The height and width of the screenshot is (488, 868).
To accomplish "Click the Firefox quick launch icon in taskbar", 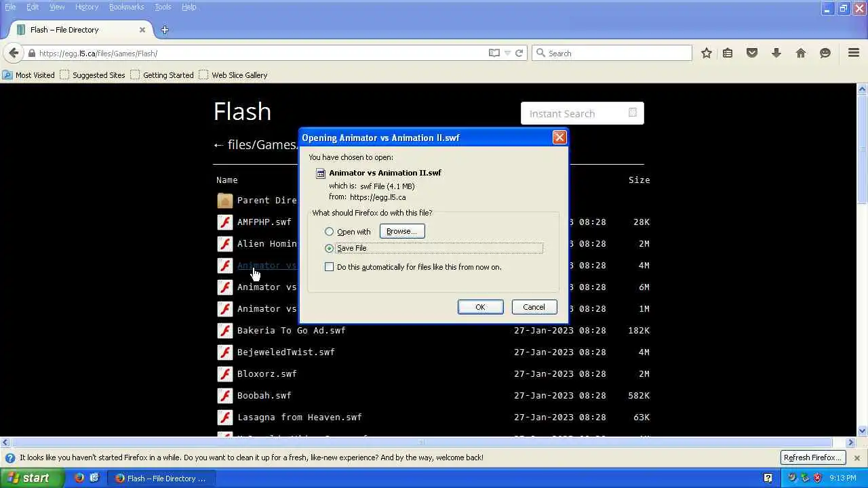I will 79,478.
